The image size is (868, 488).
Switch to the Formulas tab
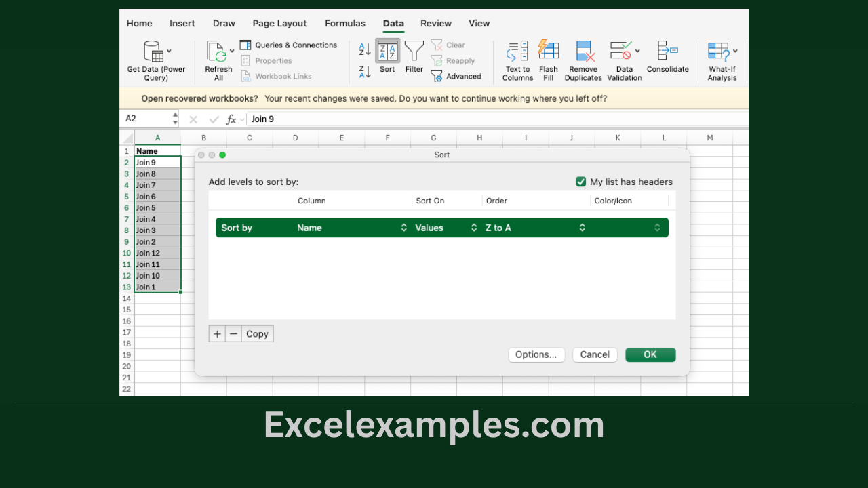point(345,23)
